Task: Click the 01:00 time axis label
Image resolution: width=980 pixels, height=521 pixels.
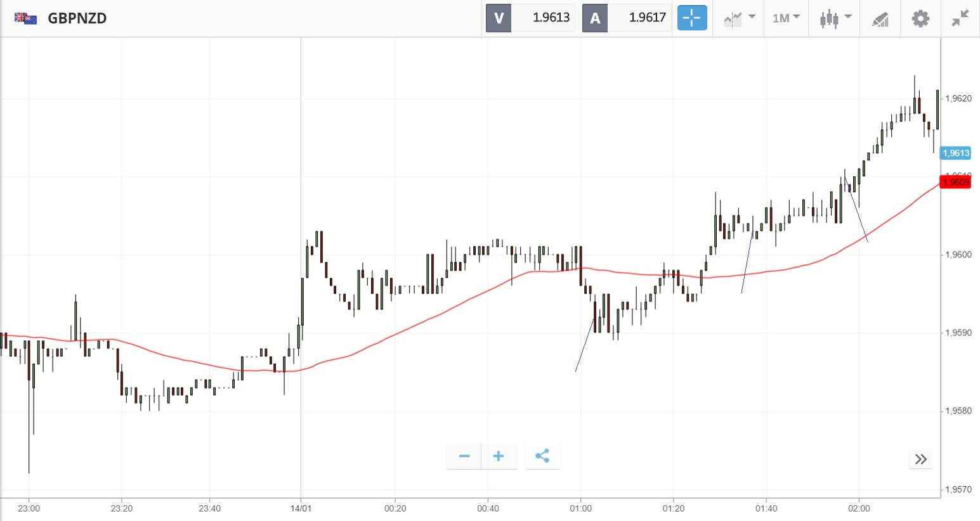Action: [580, 508]
